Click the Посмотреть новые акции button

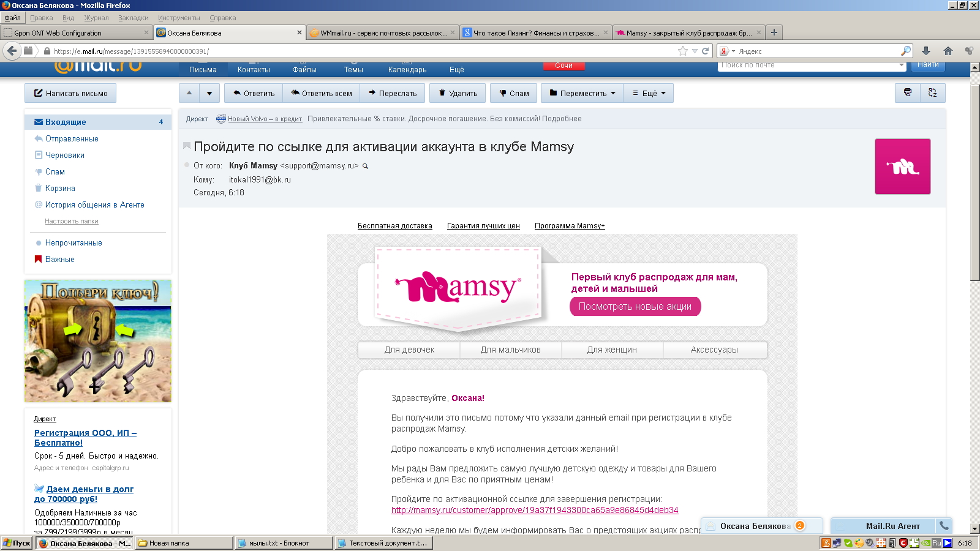[635, 307]
